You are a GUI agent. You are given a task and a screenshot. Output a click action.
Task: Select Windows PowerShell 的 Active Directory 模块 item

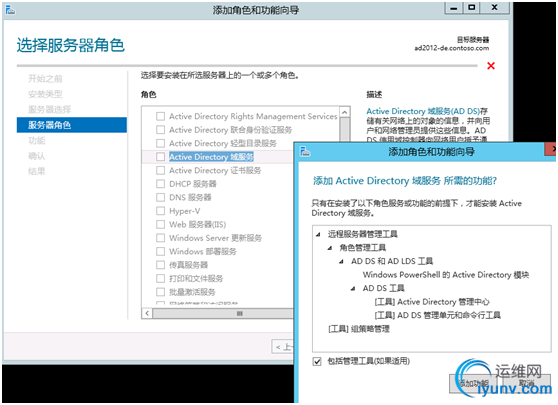[446, 275]
